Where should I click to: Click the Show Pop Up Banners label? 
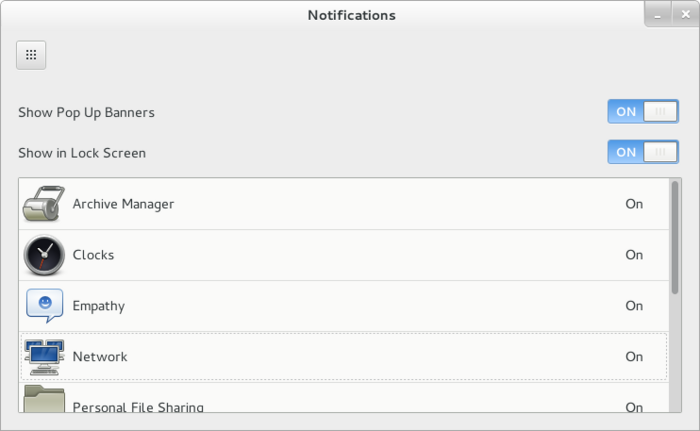86,112
